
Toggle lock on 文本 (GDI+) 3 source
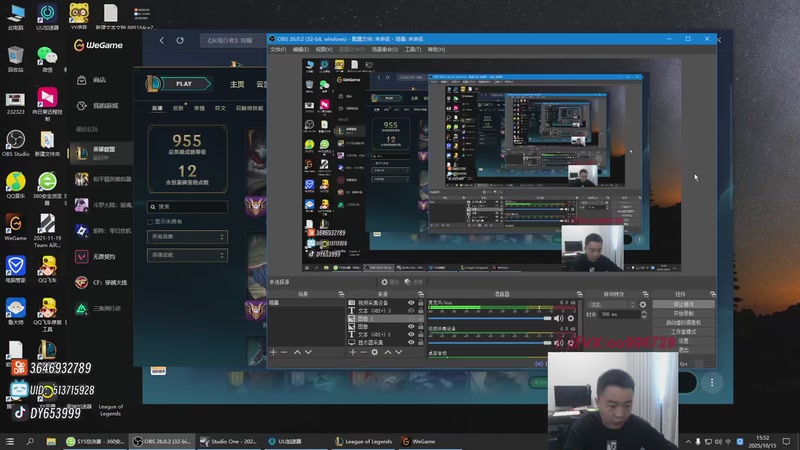pos(420,310)
